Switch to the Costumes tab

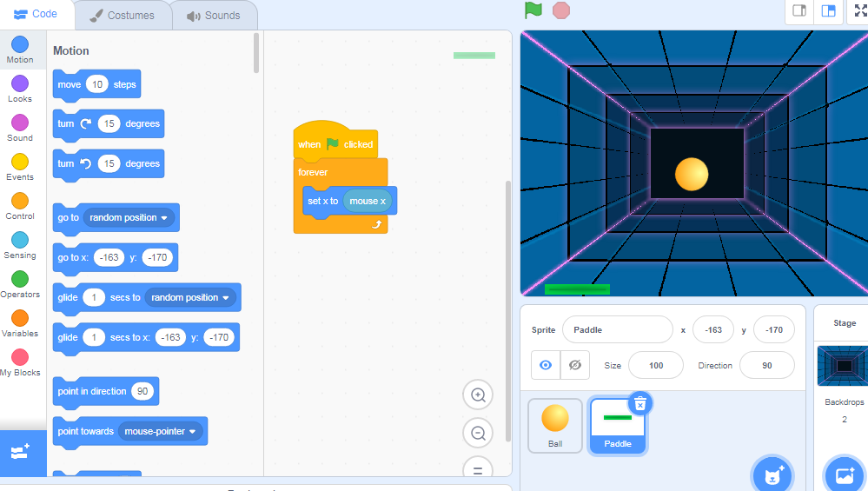122,16
